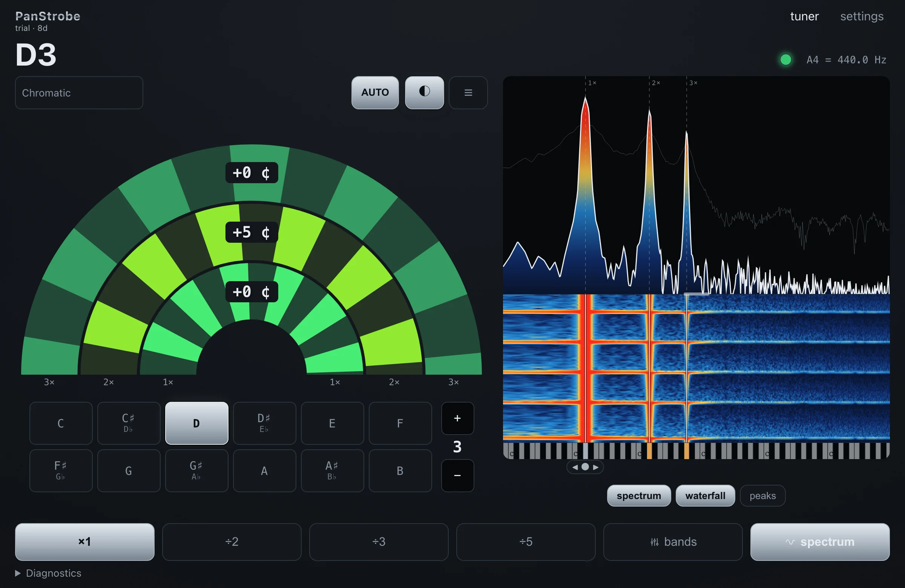Expand the Diagnostics section
This screenshot has width=905, height=588.
point(48,573)
